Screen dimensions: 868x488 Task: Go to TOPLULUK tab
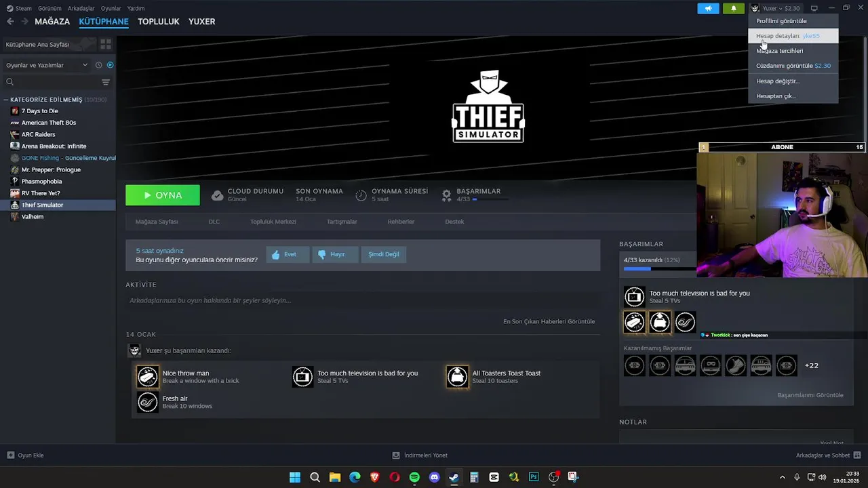click(x=159, y=22)
